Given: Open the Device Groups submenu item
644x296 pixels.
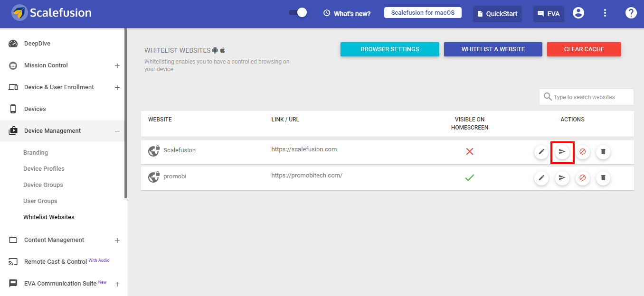Looking at the screenshot, I should pyautogui.click(x=43, y=185).
